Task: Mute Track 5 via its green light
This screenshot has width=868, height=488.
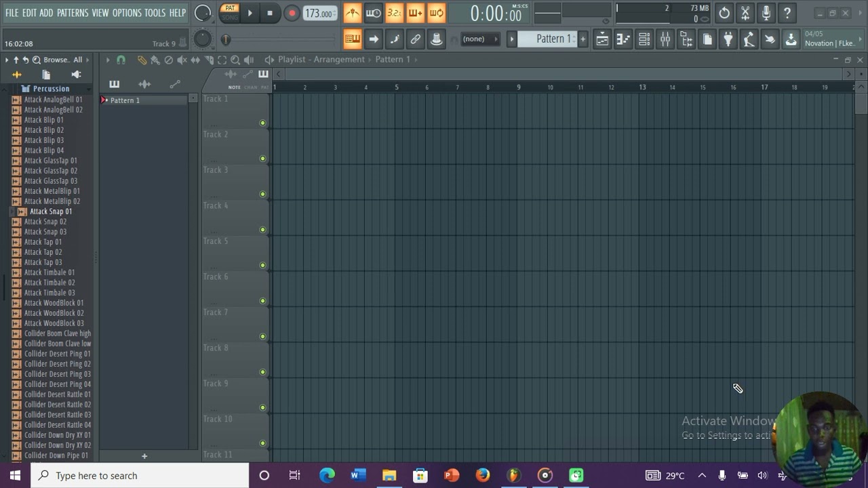Action: (262, 265)
